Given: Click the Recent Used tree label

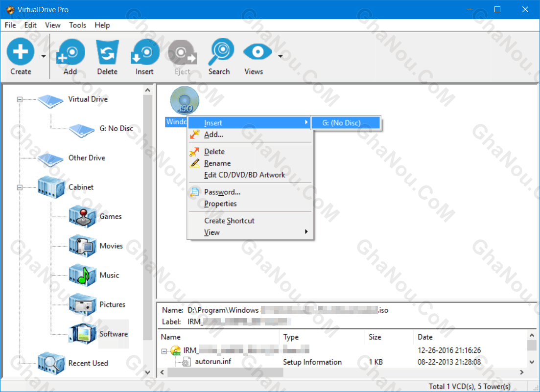Looking at the screenshot, I should (x=88, y=363).
